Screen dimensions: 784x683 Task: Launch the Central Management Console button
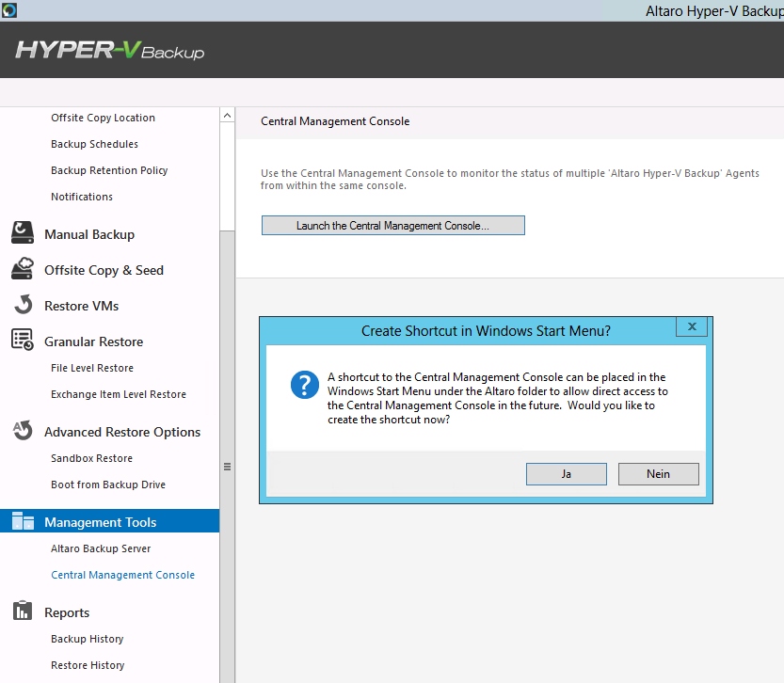393,226
